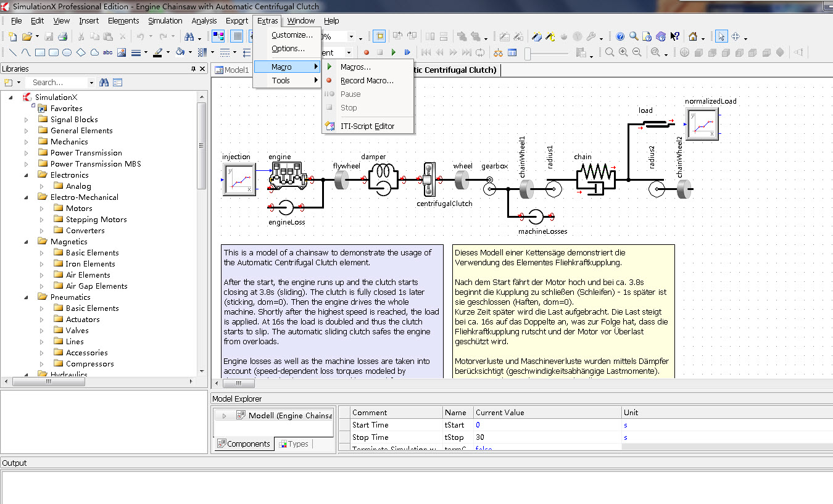Collapse the Pneumatics library folder
This screenshot has height=504, width=833.
tap(27, 297)
